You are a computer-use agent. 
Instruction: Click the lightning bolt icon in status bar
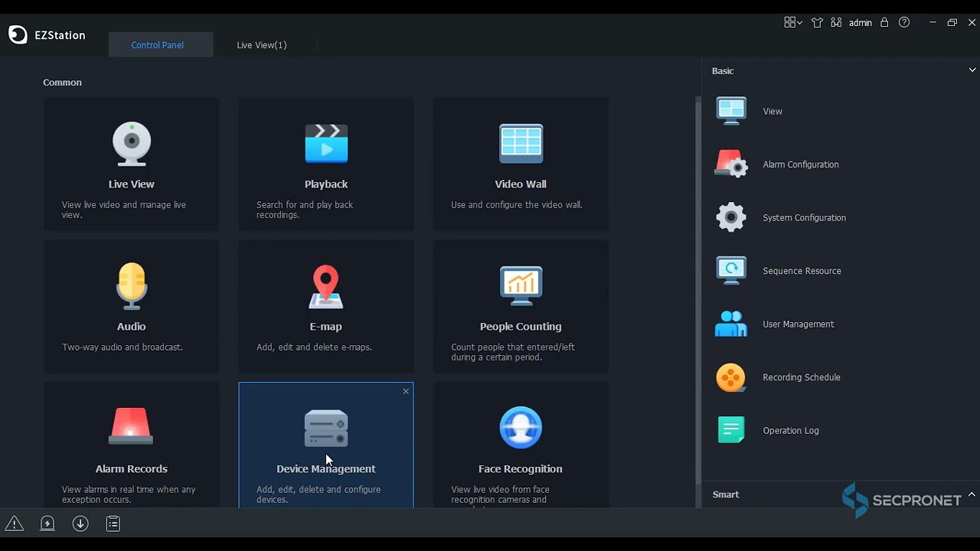click(47, 523)
